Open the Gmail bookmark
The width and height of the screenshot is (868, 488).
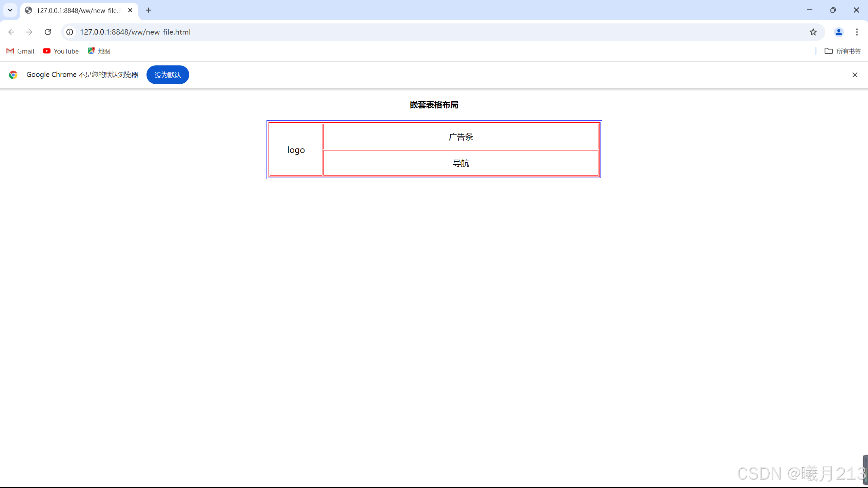pyautogui.click(x=20, y=51)
